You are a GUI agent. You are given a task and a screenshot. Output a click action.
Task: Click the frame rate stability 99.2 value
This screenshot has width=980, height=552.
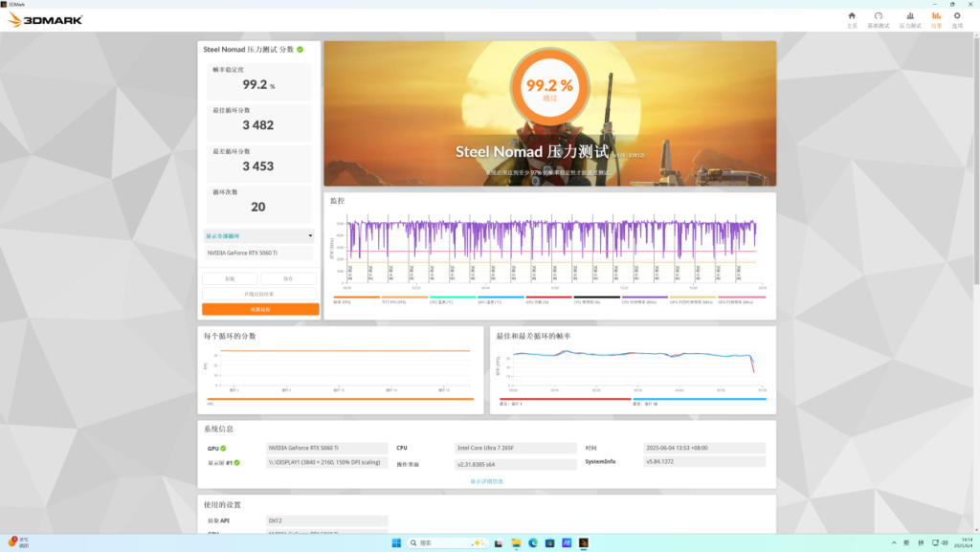[255, 84]
